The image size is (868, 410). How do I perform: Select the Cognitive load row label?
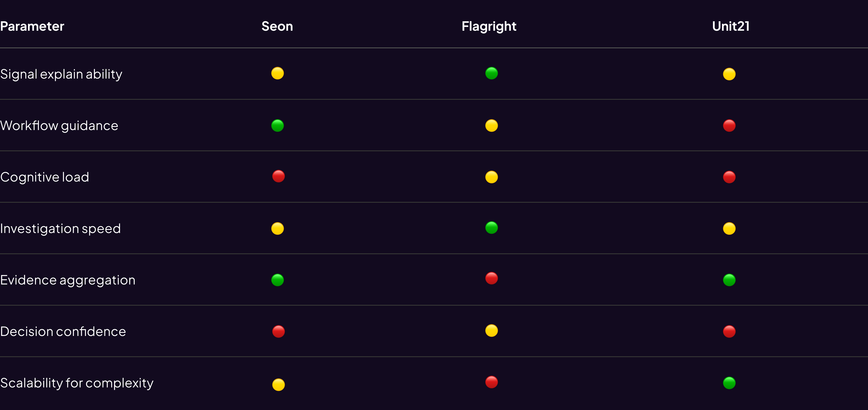click(x=45, y=177)
